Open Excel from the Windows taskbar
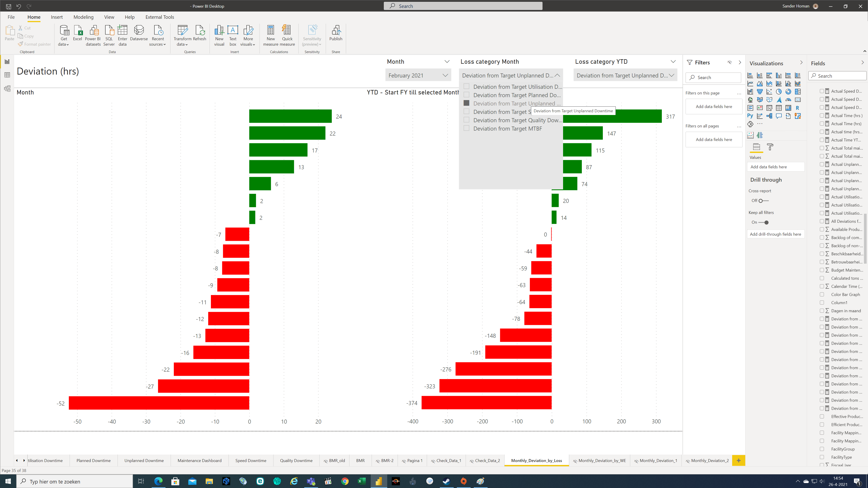 (362, 481)
